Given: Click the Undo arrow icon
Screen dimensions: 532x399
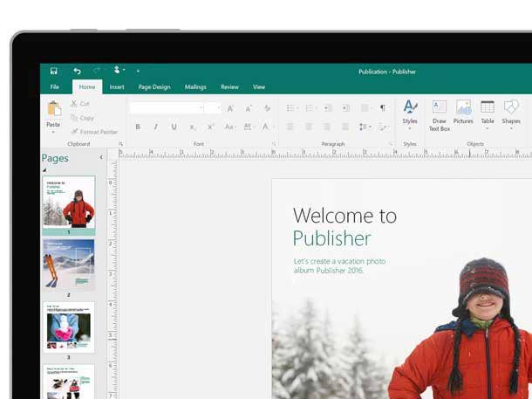Looking at the screenshot, I should click(x=77, y=71).
